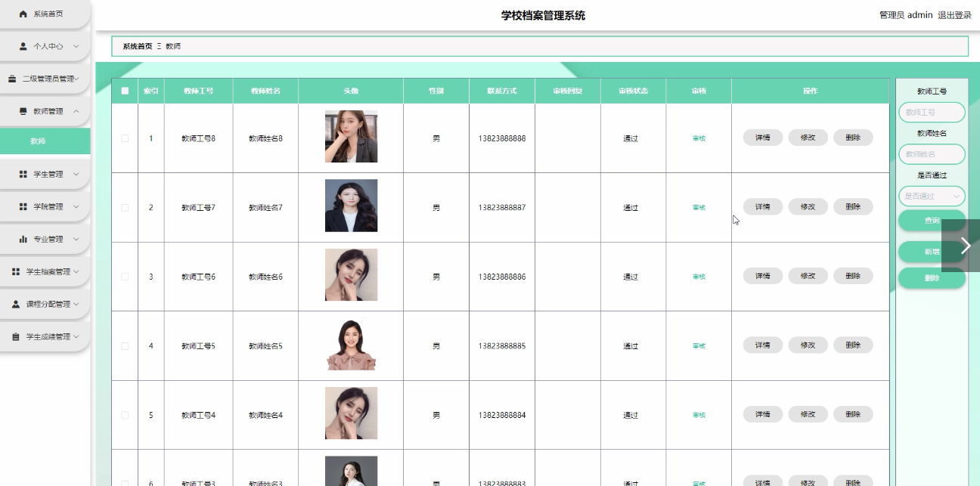Click the home icon beside 系统首页
Image resolution: width=980 pixels, height=486 pixels.
click(x=23, y=14)
